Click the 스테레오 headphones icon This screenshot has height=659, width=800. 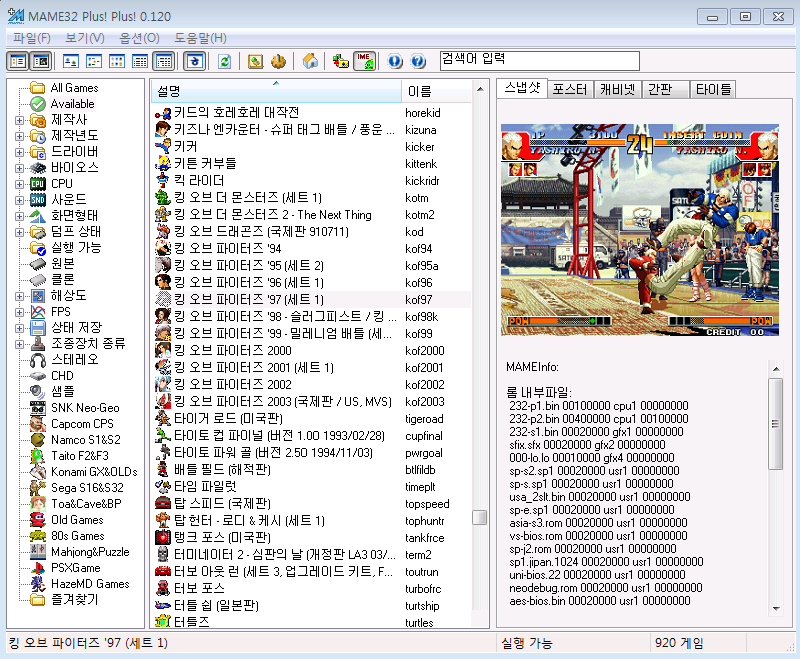38,360
